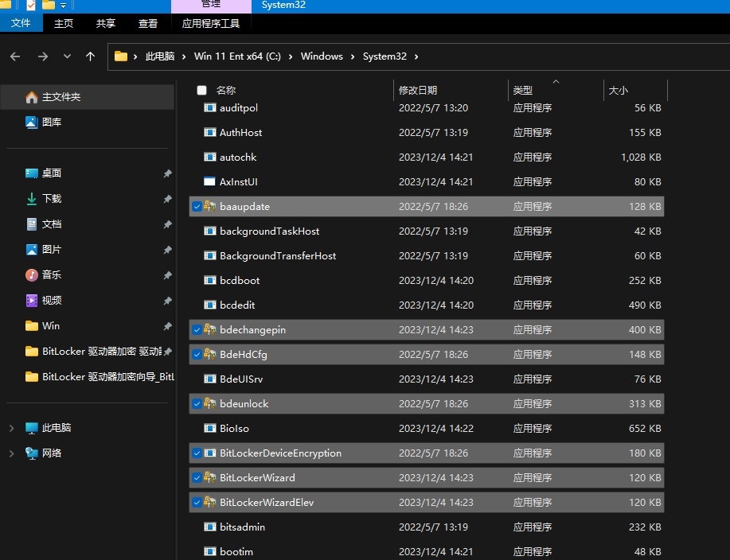Open the View (查看) ribbon tab
Image resolution: width=730 pixels, height=560 pixels.
[x=148, y=24]
